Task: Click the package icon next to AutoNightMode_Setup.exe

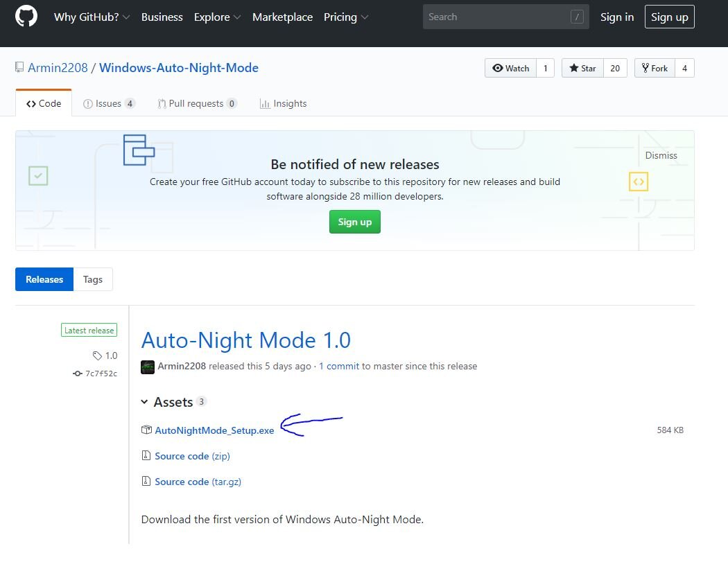Action: tap(146, 430)
